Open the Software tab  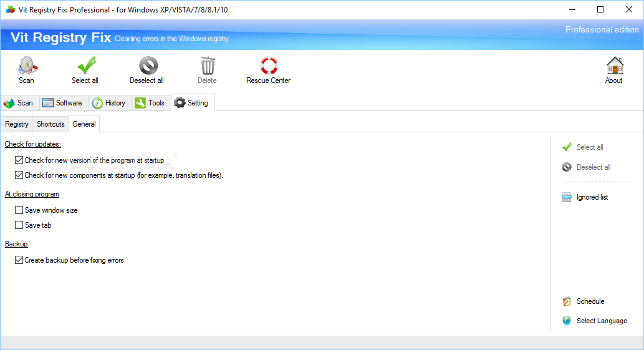point(63,103)
